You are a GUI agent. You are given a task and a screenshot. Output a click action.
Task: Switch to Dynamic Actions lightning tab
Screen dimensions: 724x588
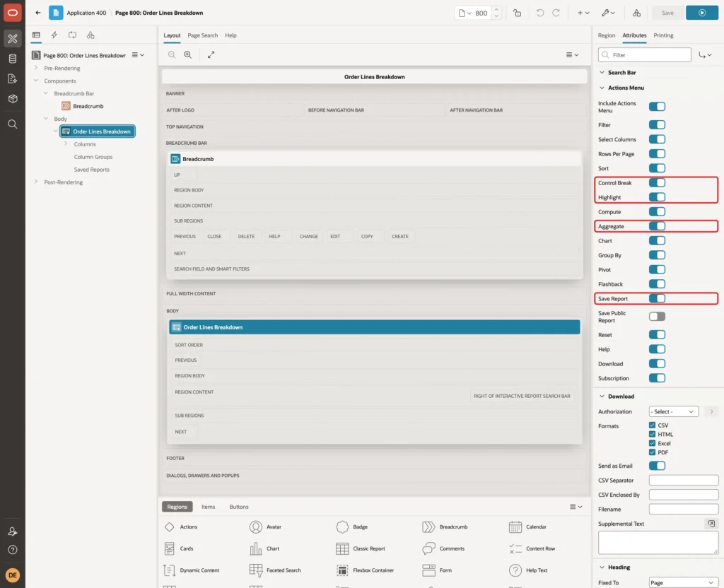54,35
